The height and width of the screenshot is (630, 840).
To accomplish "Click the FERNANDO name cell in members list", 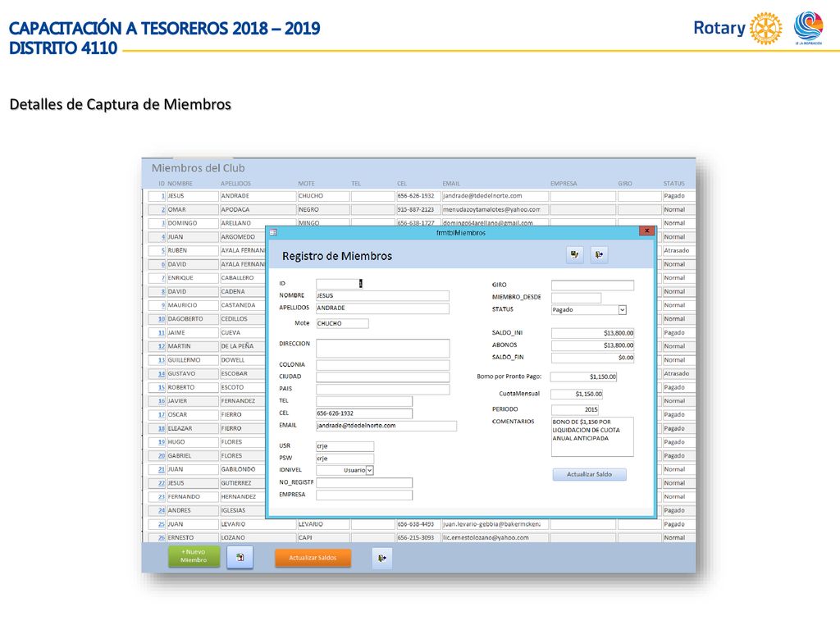I will 192,497.
